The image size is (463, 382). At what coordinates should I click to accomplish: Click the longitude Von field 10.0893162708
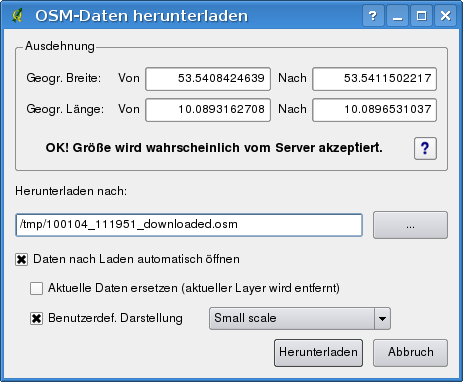[208, 110]
